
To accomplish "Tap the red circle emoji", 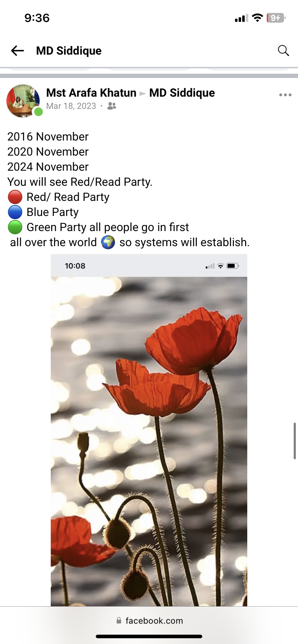I will [x=15, y=197].
